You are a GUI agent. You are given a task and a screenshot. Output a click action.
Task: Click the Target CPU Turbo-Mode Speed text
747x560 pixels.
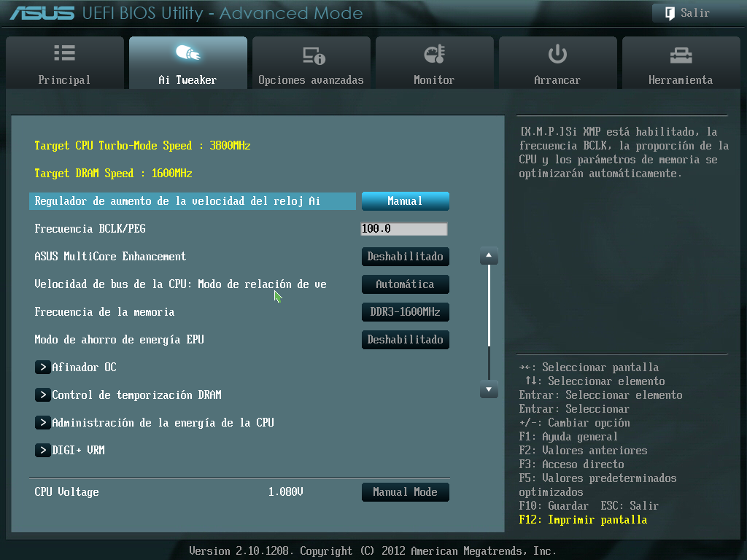(x=142, y=146)
